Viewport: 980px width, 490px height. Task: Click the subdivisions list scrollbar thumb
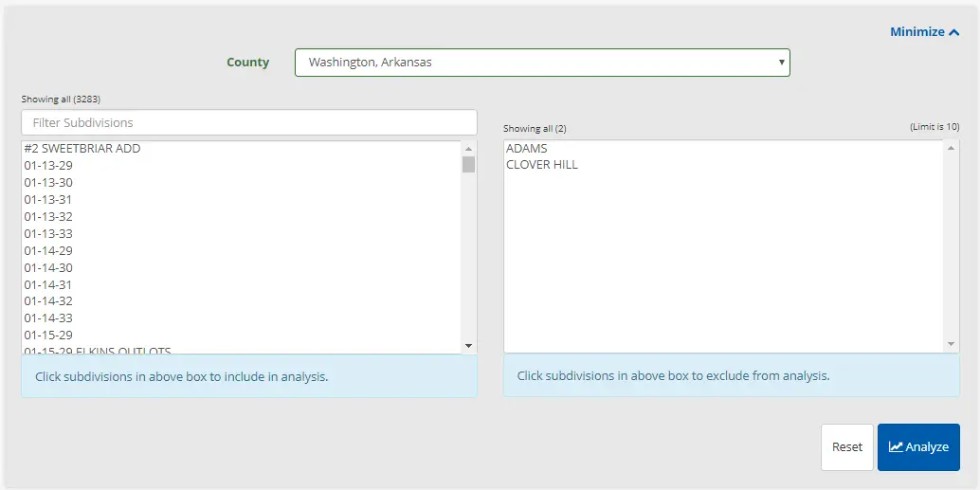pos(469,164)
